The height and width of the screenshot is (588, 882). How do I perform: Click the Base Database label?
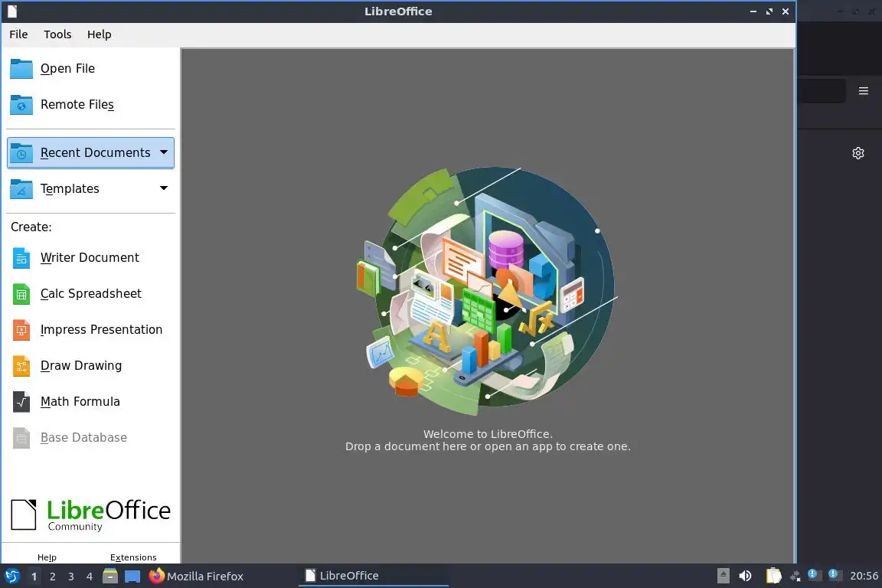[x=83, y=438]
